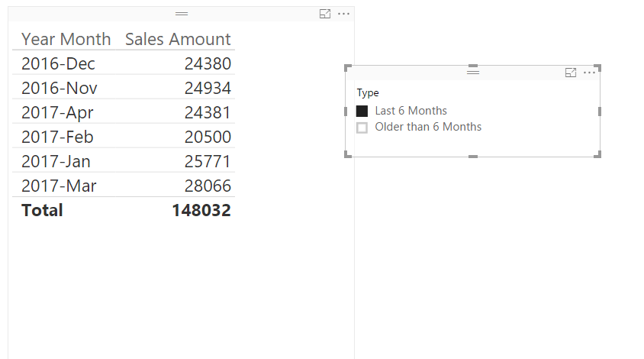Select the 2016-Dec row label

(x=58, y=63)
